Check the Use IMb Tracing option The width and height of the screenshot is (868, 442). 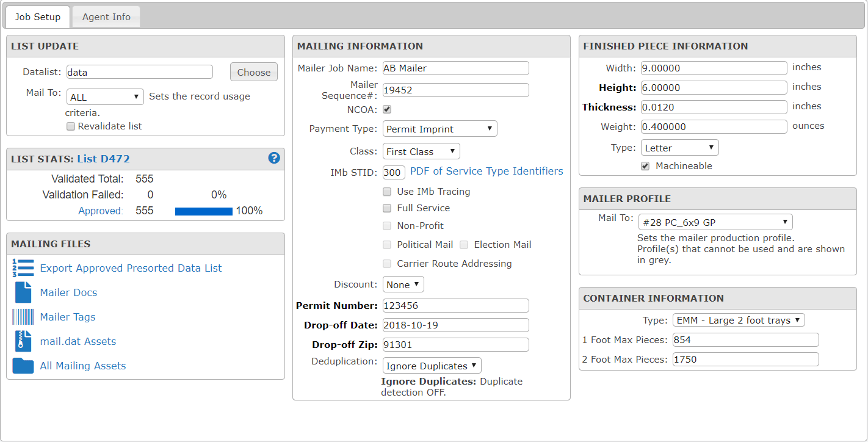[x=387, y=192]
